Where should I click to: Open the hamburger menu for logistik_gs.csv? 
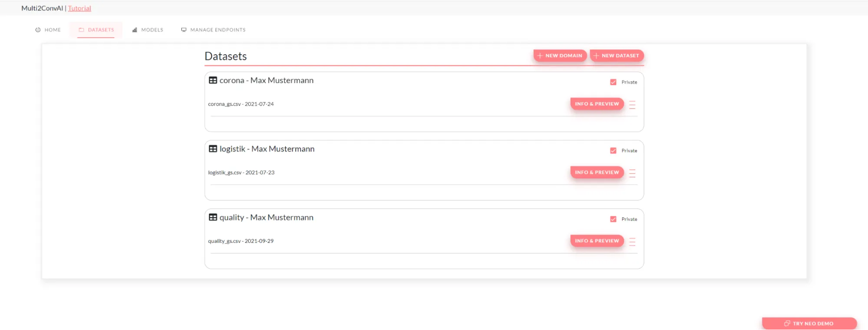tap(632, 173)
